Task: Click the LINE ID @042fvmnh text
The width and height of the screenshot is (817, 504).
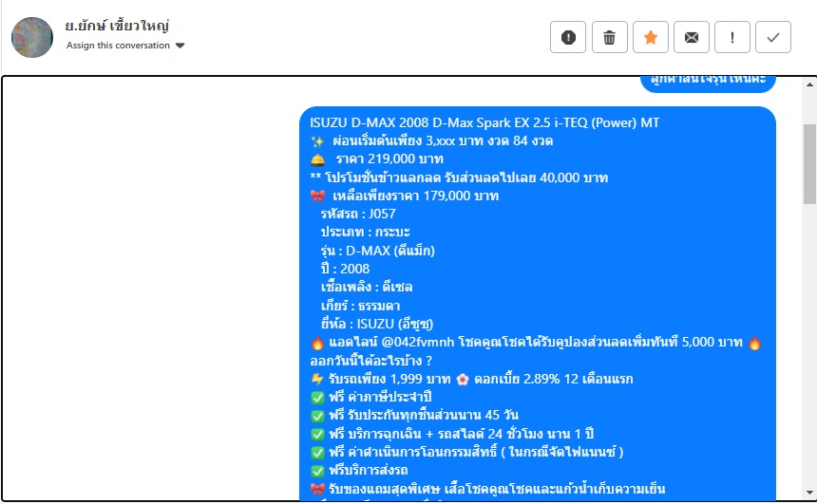Action: (418, 342)
